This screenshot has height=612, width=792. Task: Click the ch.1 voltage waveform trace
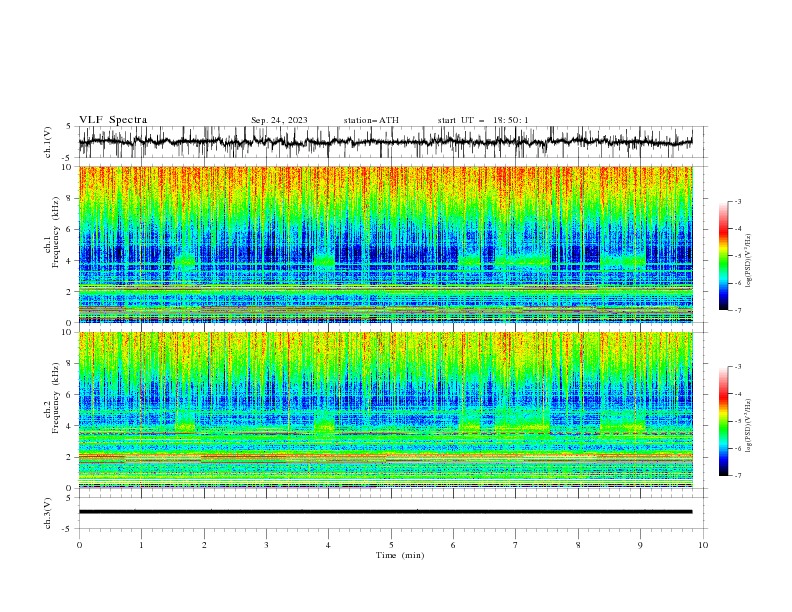coord(385,142)
